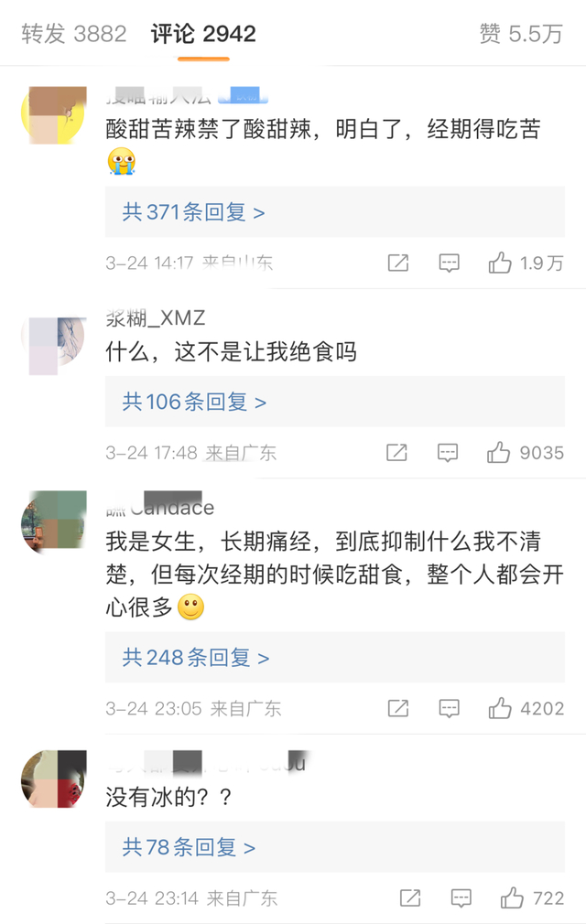The height and width of the screenshot is (924, 586).
Task: Expand the 共106条回复 reply thread
Action: click(194, 402)
